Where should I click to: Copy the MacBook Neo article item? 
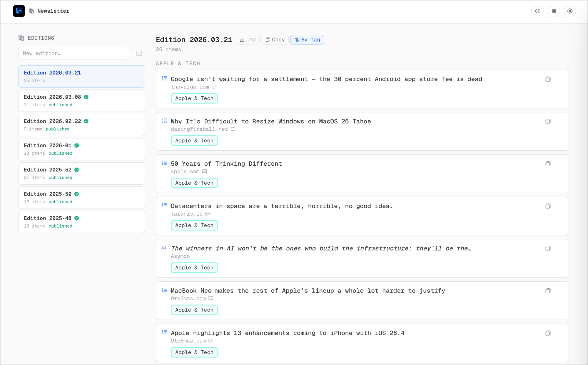[x=548, y=290]
